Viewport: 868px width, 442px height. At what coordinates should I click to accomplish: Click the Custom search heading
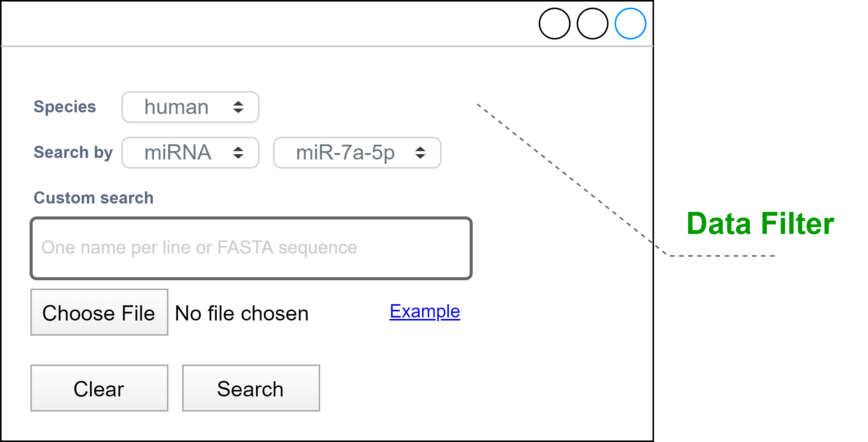(94, 198)
